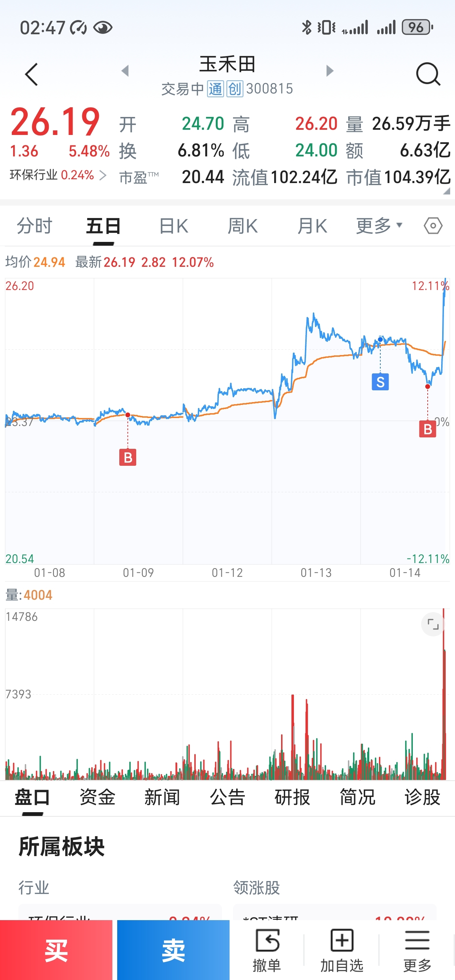Image resolution: width=455 pixels, height=980 pixels.
Task: Open the search magnifier icon
Action: (428, 74)
